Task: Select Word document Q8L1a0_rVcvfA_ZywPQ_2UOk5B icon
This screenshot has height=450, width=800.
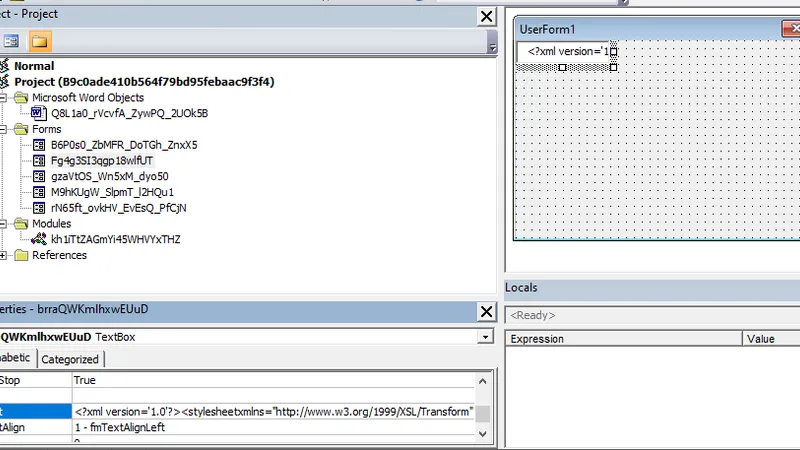Action: 39,113
